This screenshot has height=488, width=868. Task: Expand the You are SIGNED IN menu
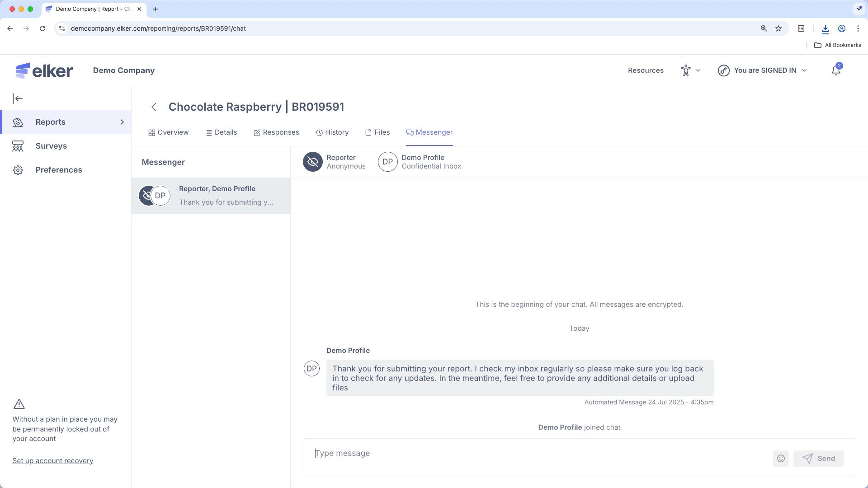pyautogui.click(x=762, y=70)
